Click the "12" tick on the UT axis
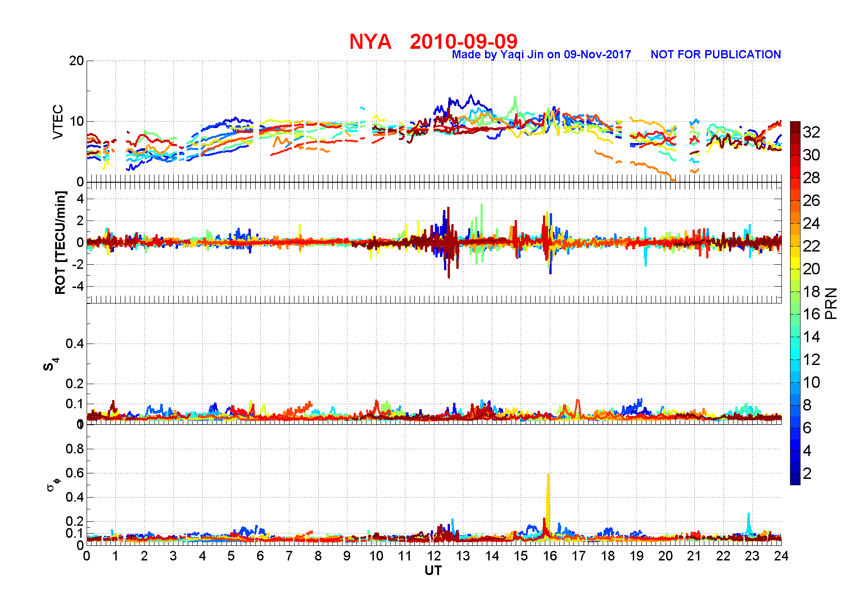The width and height of the screenshot is (868, 606). [x=434, y=556]
